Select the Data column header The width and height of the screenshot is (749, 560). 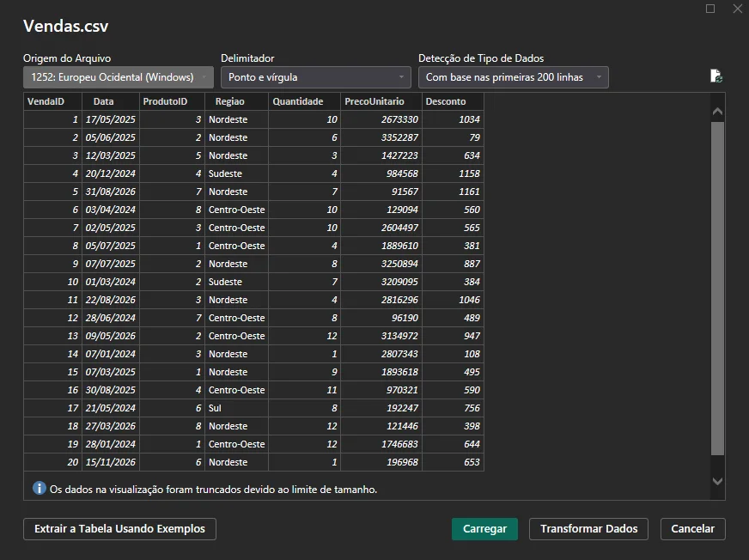tap(111, 101)
